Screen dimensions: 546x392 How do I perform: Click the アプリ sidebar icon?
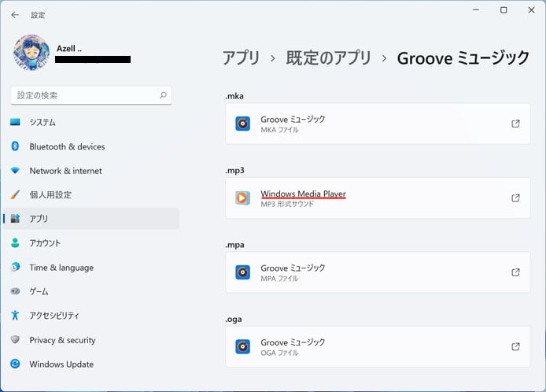click(15, 219)
